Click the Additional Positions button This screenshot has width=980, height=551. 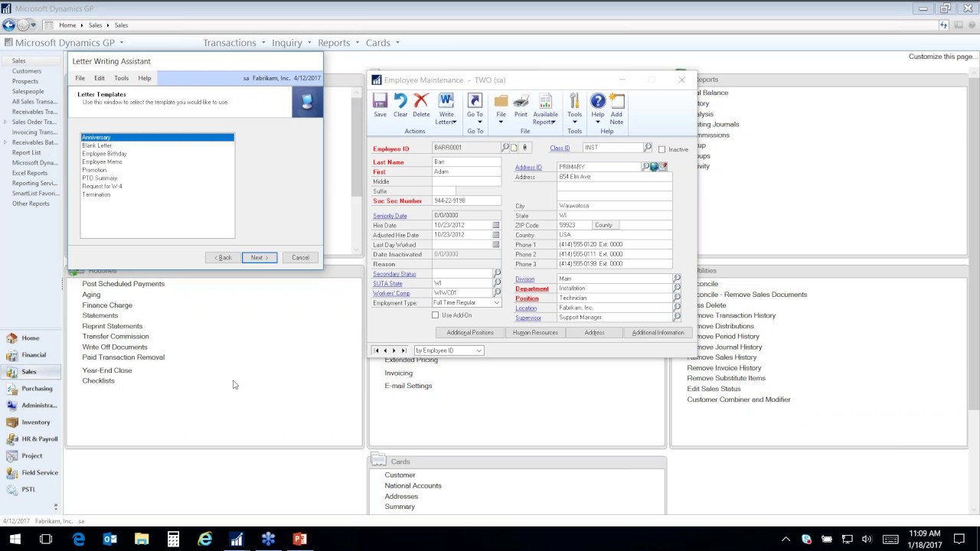click(470, 332)
